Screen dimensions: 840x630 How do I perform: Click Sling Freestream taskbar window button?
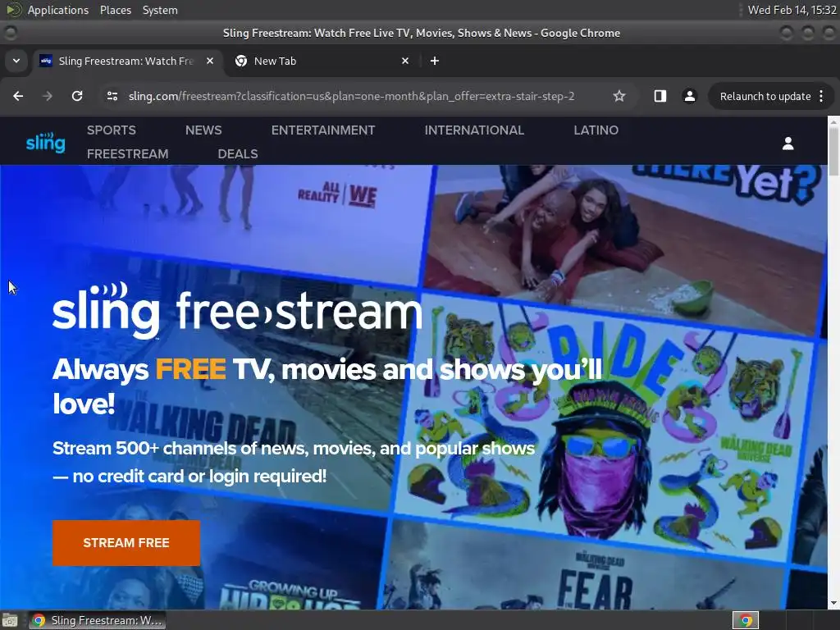(97, 620)
